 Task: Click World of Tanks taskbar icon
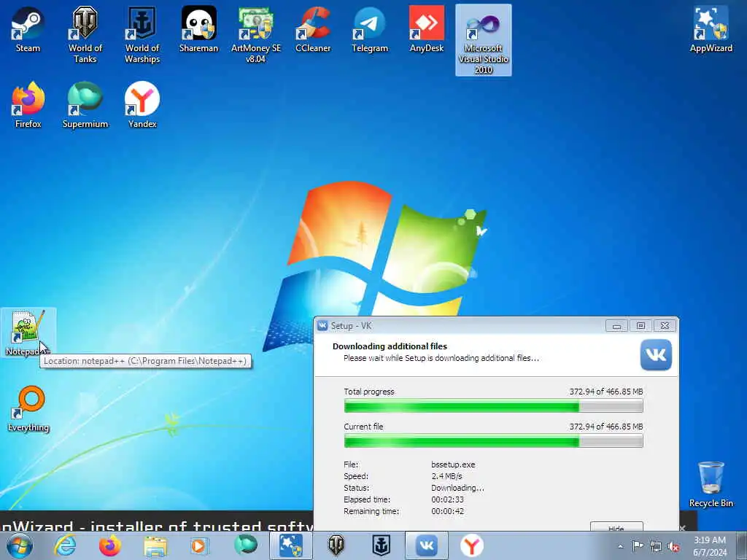[336, 545]
